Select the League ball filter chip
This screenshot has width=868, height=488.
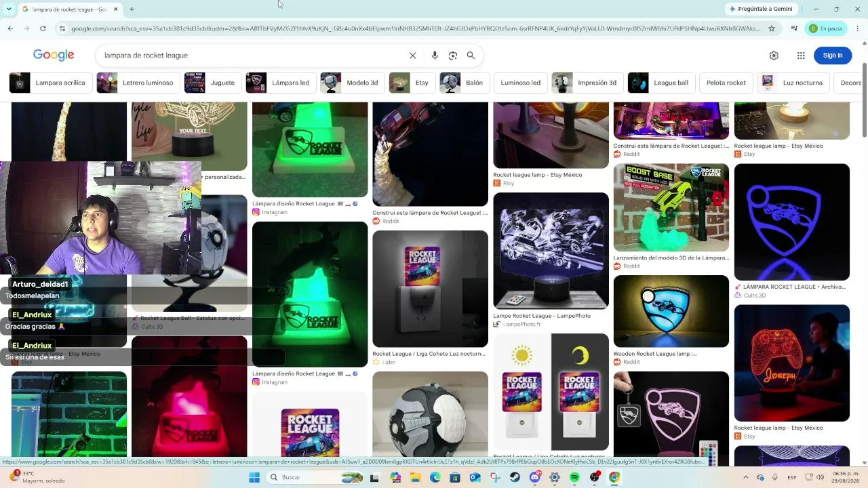(661, 83)
